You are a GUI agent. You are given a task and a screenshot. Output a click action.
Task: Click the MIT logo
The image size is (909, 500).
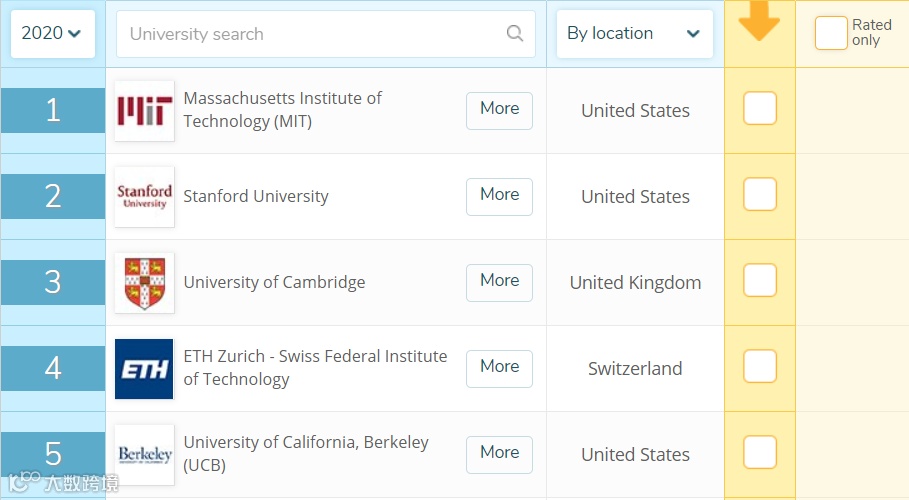coord(144,111)
